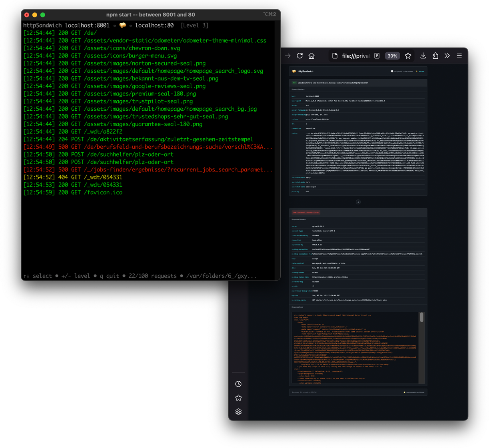Image resolution: width=489 pixels, height=448 pixels.
Task: Click the response body scrollbar thumb
Action: tap(421, 318)
